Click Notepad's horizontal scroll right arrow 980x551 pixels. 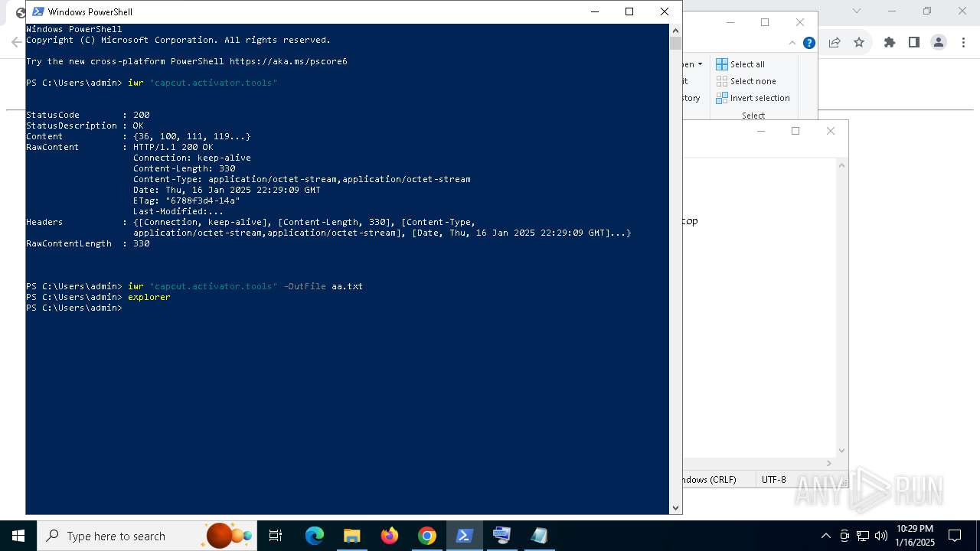829,463
